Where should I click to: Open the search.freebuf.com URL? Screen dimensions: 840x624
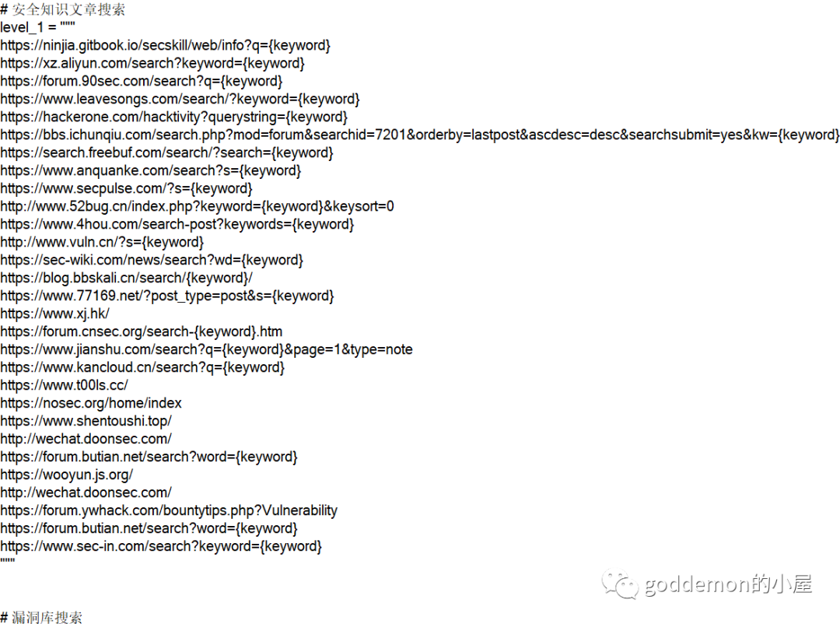(x=166, y=152)
